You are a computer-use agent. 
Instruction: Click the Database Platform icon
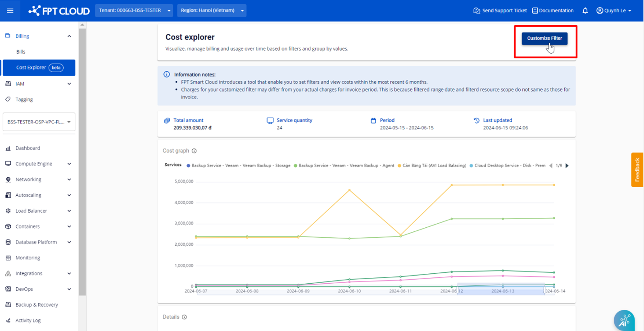click(8, 242)
